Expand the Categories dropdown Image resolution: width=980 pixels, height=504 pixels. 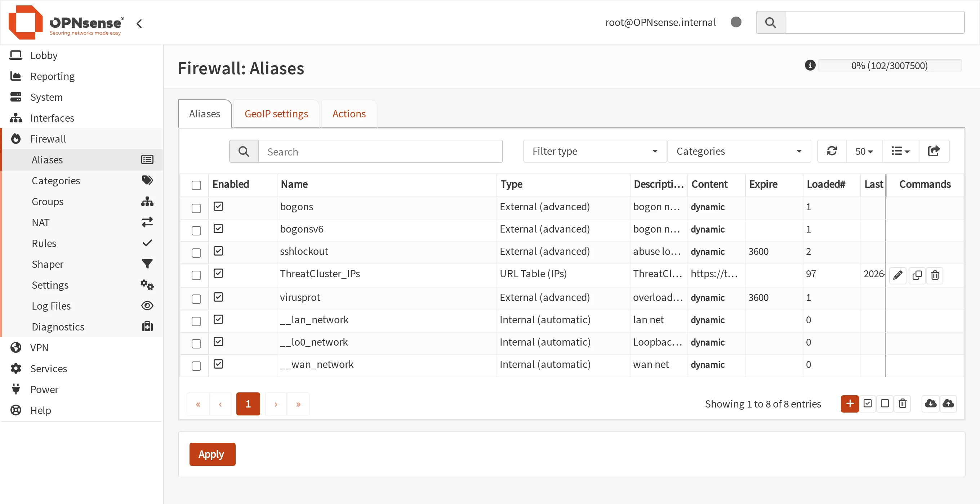pos(739,151)
